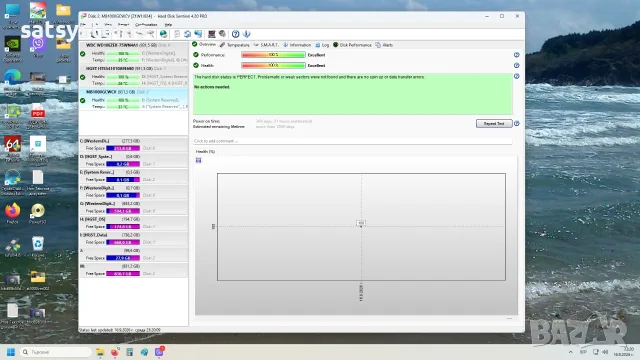Screen dimensions: 640x360
Task: Click the add comment field
Action: tap(353, 141)
